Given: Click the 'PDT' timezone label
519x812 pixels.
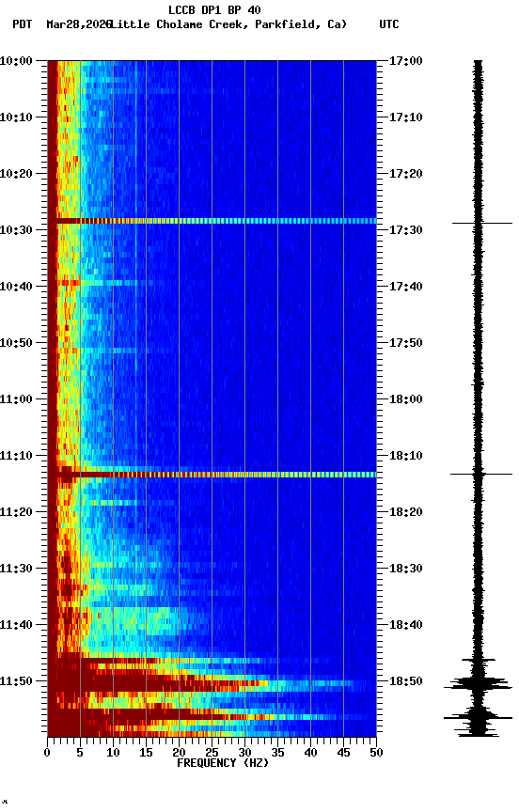Looking at the screenshot, I should [x=23, y=24].
